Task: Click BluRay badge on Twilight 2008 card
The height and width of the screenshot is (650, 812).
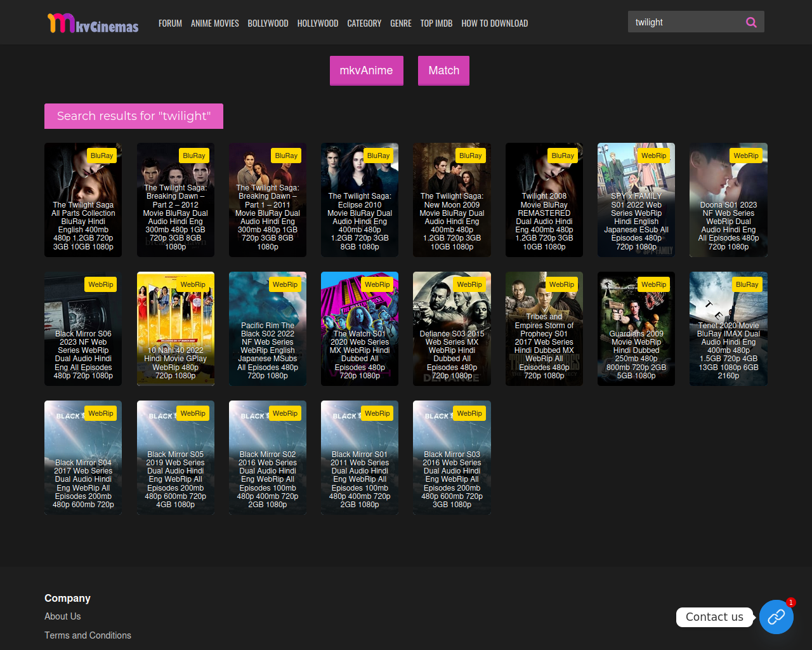Action: pos(563,156)
